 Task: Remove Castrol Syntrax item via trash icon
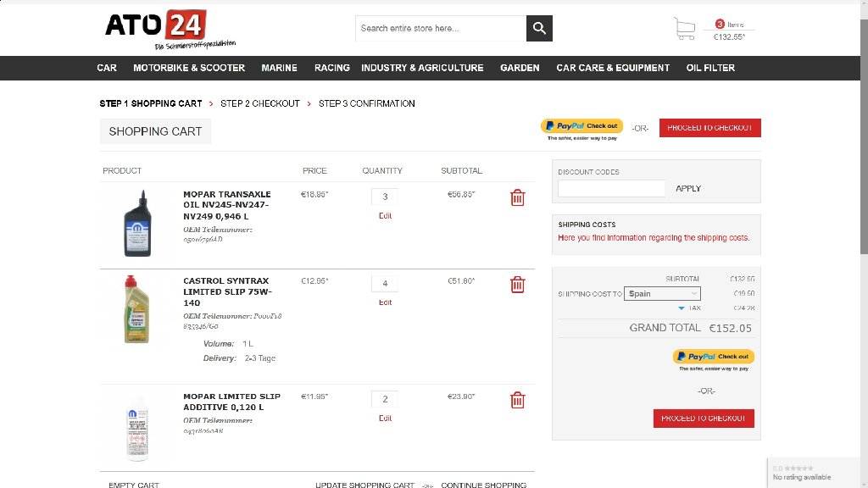[x=518, y=285]
